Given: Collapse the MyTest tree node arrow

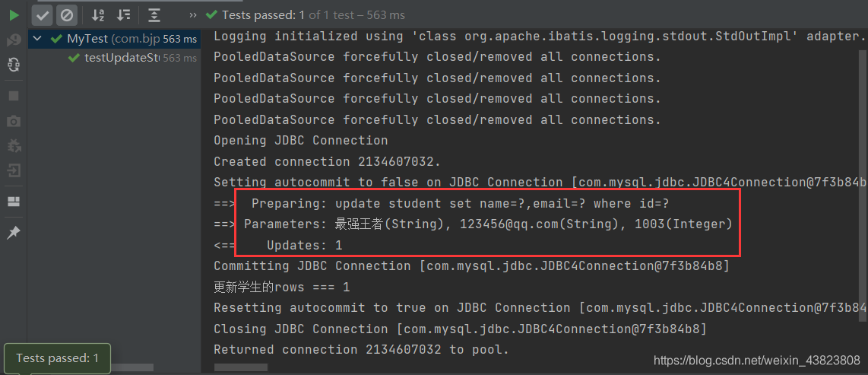Looking at the screenshot, I should click(38, 39).
